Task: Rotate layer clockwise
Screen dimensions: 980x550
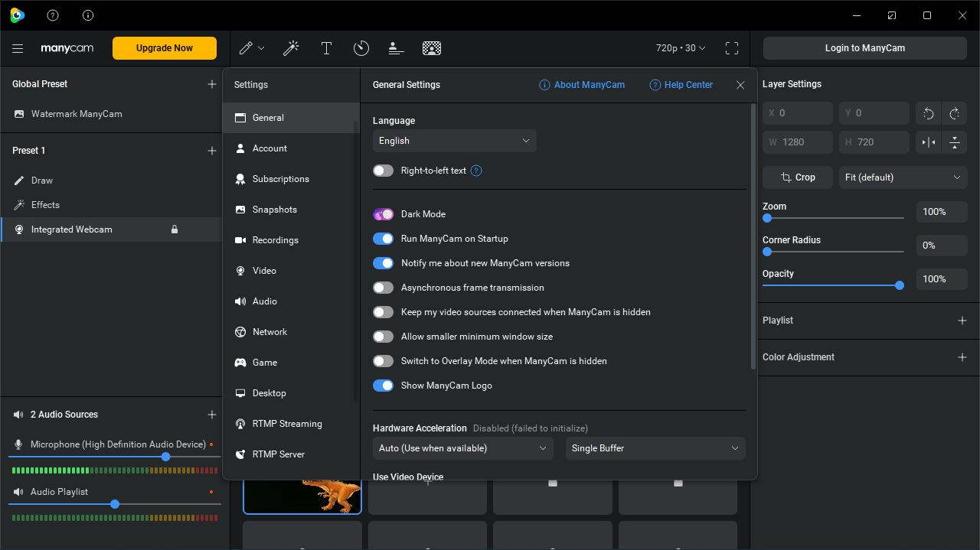Action: [x=955, y=113]
